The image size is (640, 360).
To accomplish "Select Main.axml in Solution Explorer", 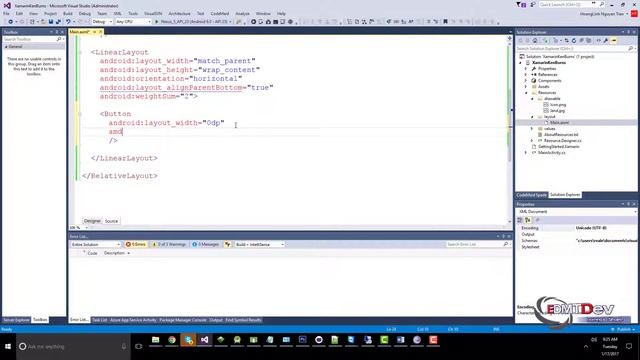I will coord(559,122).
